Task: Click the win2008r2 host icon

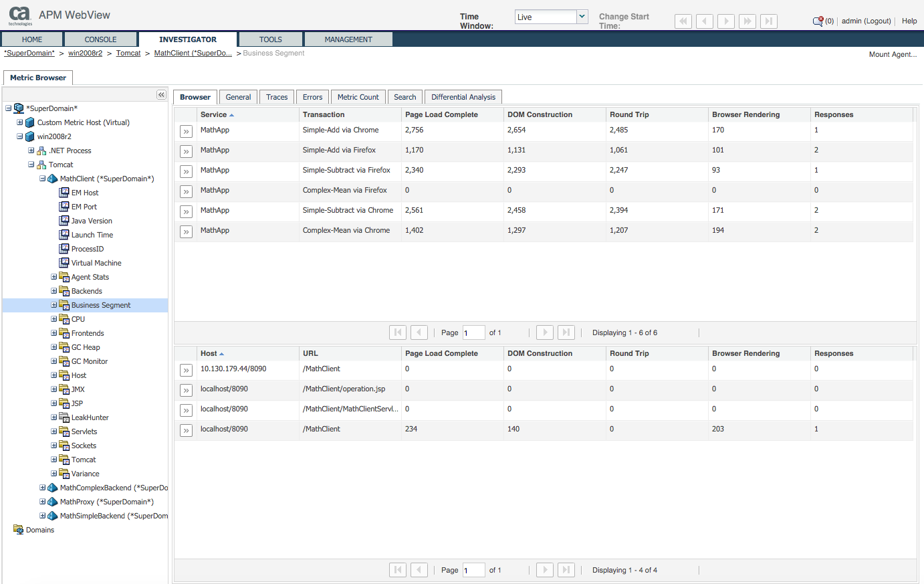Action: (x=29, y=136)
